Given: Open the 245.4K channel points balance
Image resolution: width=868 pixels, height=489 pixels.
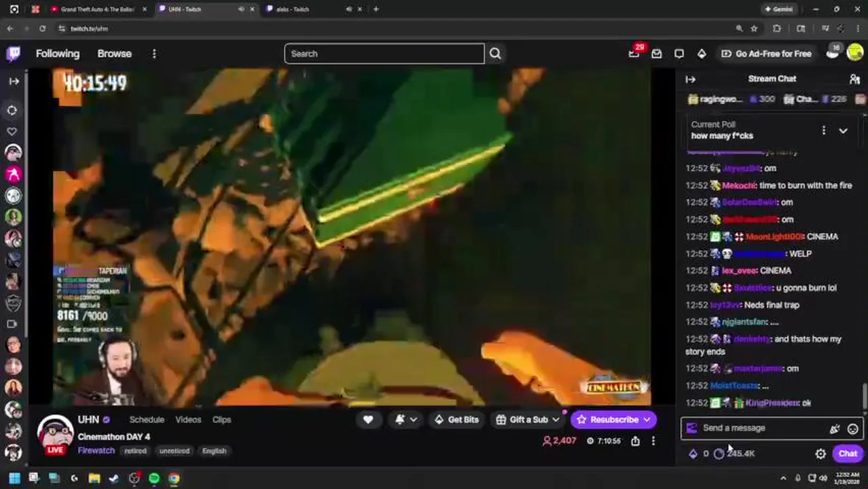Looking at the screenshot, I should pyautogui.click(x=734, y=454).
